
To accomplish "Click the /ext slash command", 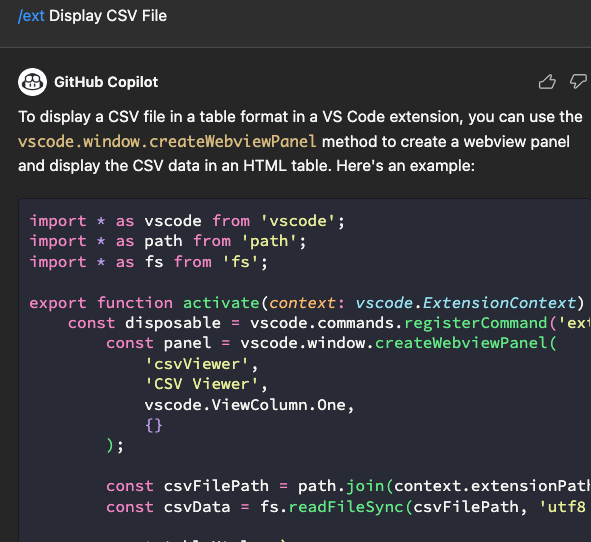I will coord(31,16).
